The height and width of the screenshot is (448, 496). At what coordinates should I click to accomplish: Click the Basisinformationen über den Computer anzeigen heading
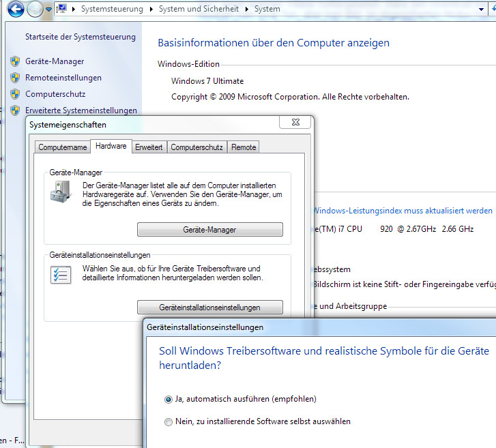(x=274, y=43)
